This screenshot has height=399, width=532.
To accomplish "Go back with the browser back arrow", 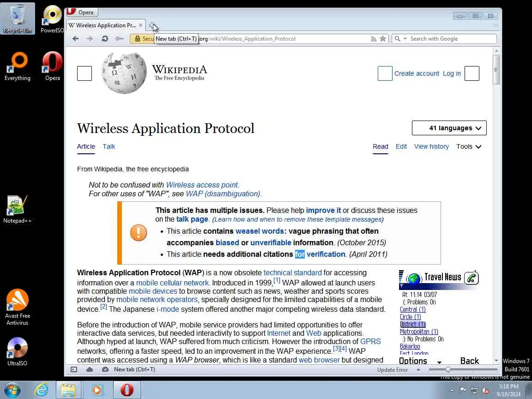I will (x=75, y=39).
